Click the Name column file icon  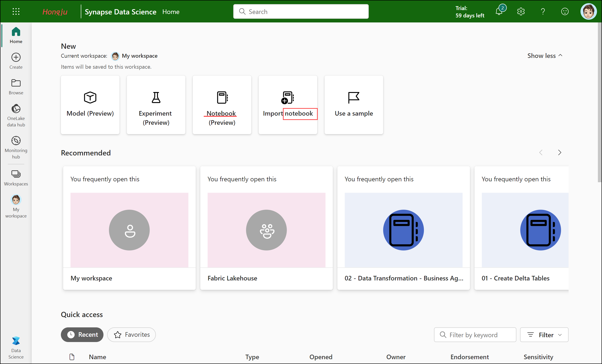click(72, 357)
